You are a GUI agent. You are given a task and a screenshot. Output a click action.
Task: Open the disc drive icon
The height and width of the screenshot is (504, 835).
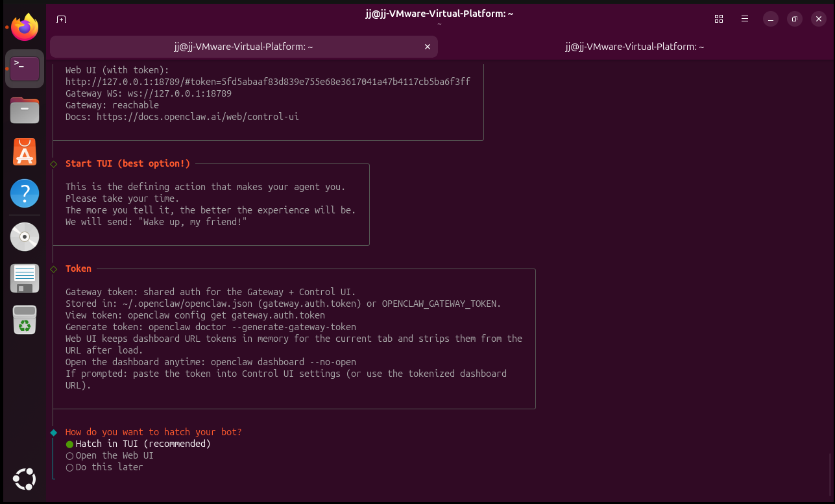(25, 237)
